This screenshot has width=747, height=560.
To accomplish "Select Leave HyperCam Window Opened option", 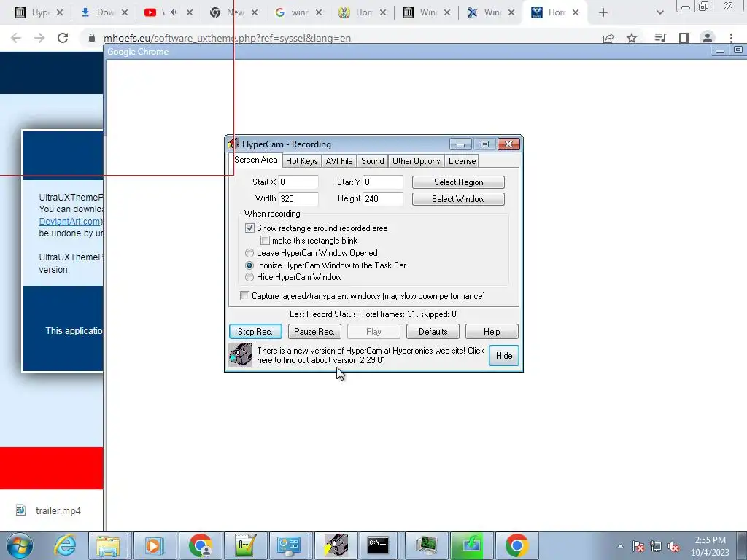I will [249, 253].
